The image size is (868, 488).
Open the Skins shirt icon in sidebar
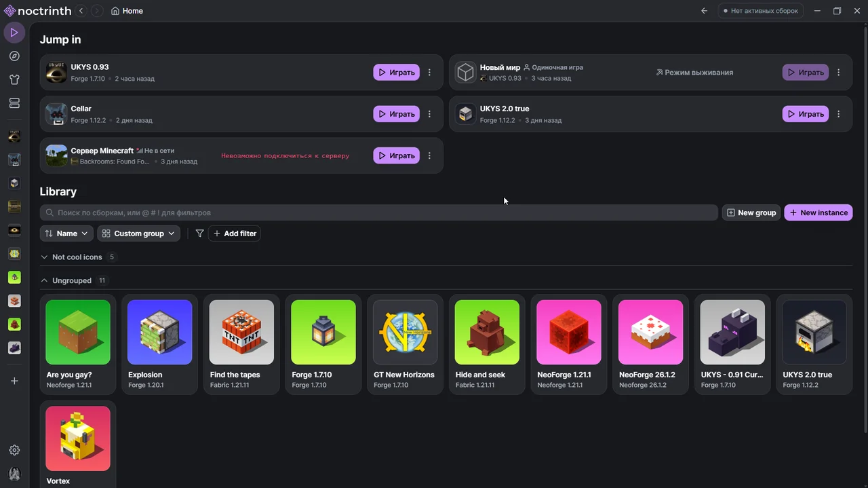tap(14, 79)
